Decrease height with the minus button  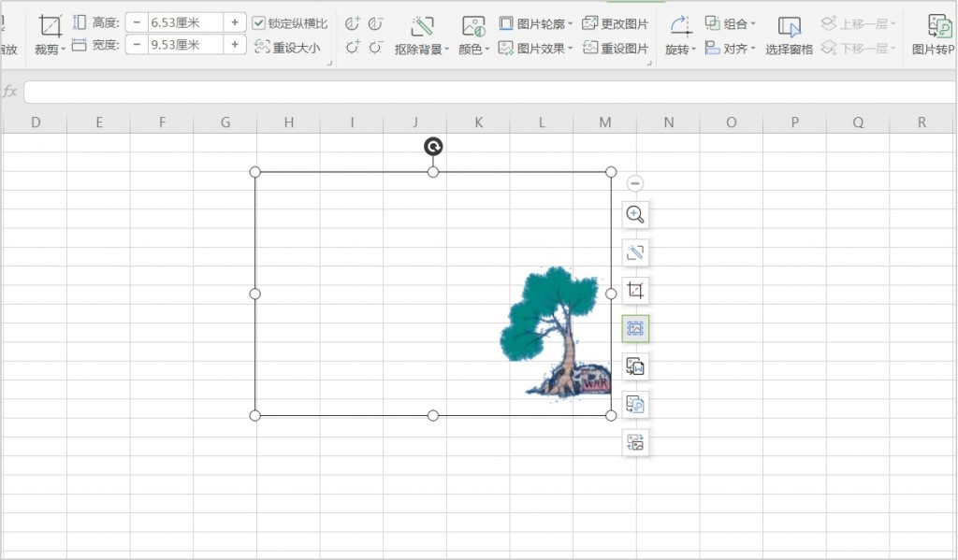[x=137, y=22]
